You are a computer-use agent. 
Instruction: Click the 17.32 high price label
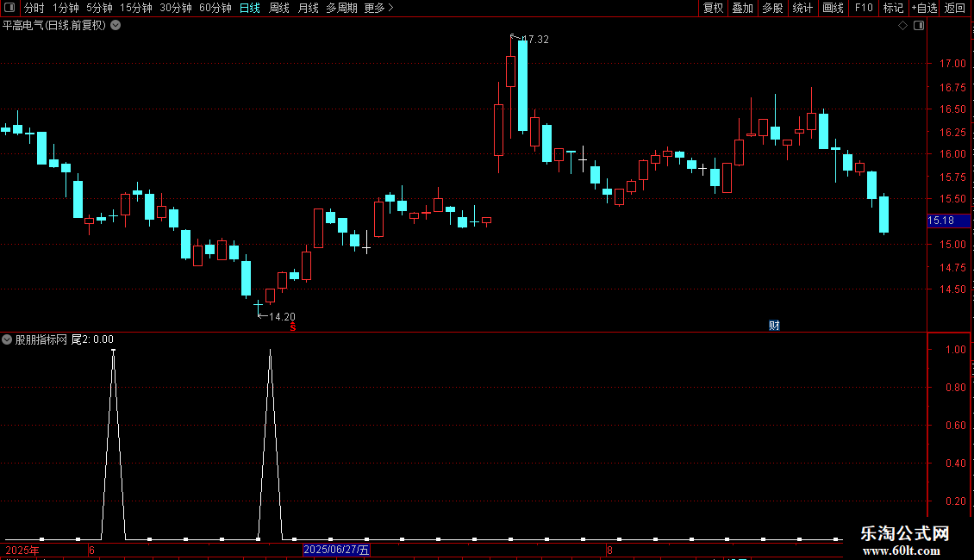(x=536, y=39)
